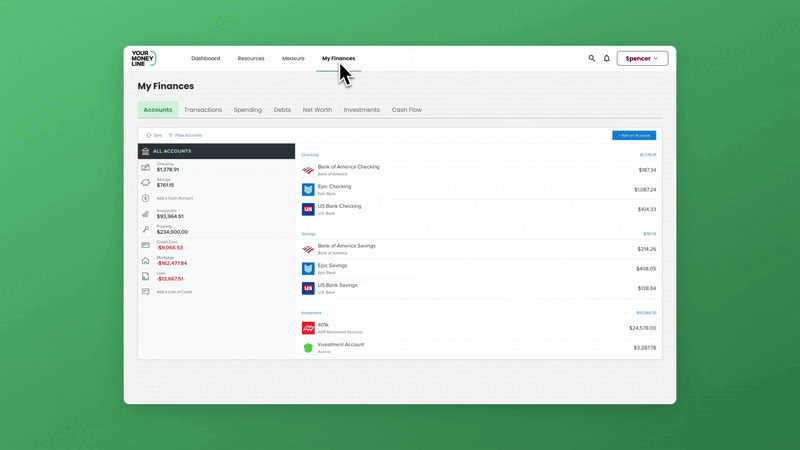Click the Checking section header
The image size is (800, 450).
pos(310,155)
